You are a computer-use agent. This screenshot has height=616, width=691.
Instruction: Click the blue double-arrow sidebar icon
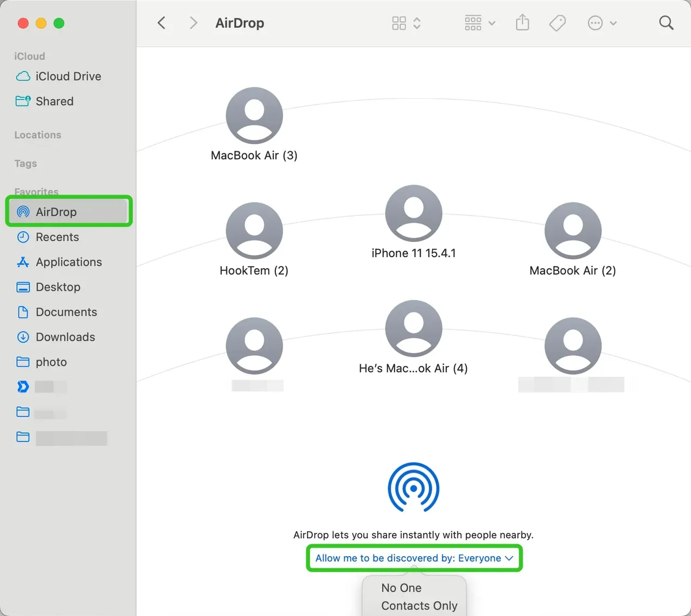click(23, 387)
